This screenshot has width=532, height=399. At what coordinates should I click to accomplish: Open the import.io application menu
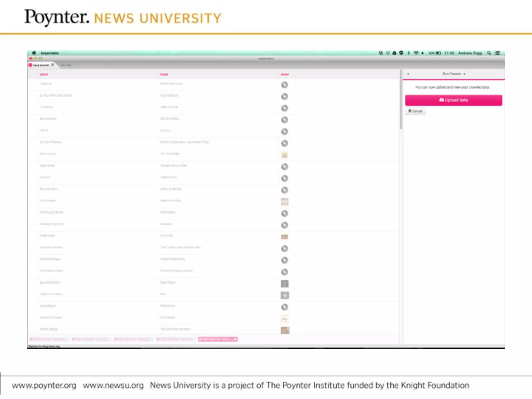[49, 53]
